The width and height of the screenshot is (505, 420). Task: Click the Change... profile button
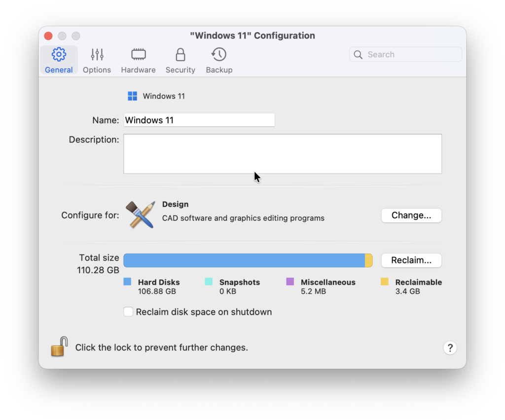point(411,216)
